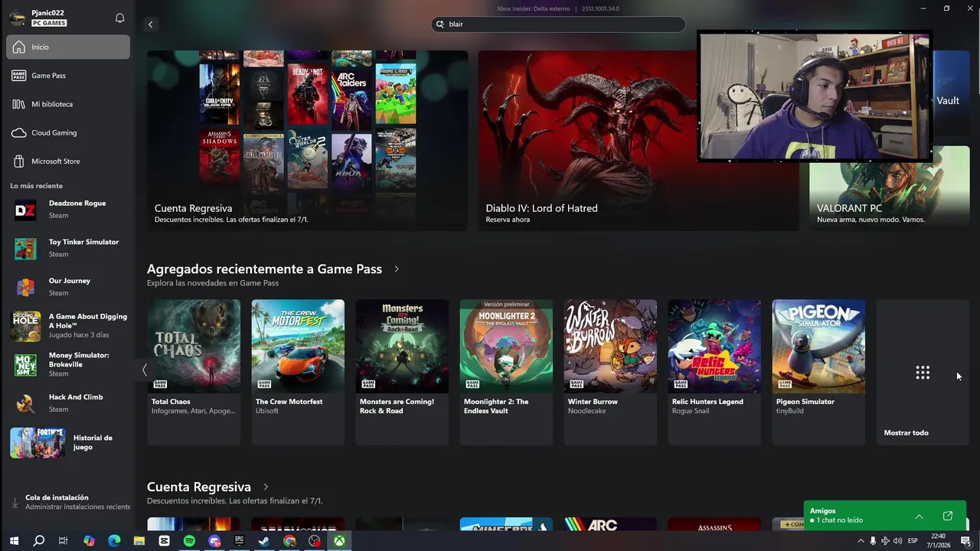Open Mi biblioteca in the sidebar

click(68, 104)
